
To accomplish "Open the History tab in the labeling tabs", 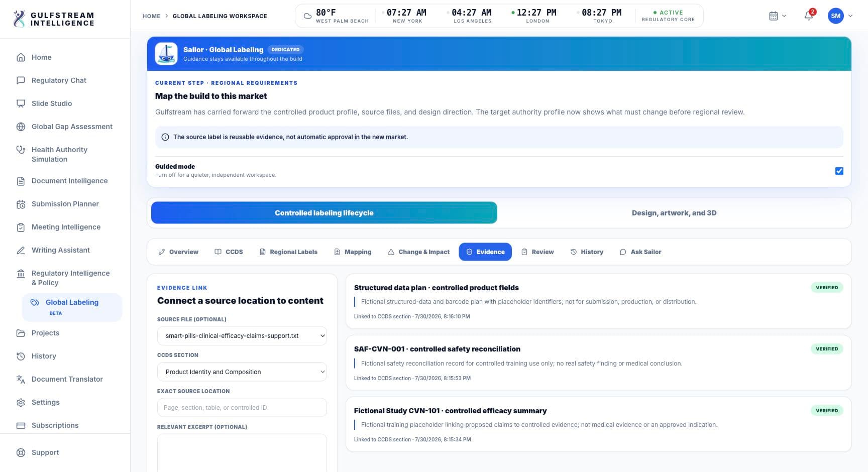I will coord(587,252).
